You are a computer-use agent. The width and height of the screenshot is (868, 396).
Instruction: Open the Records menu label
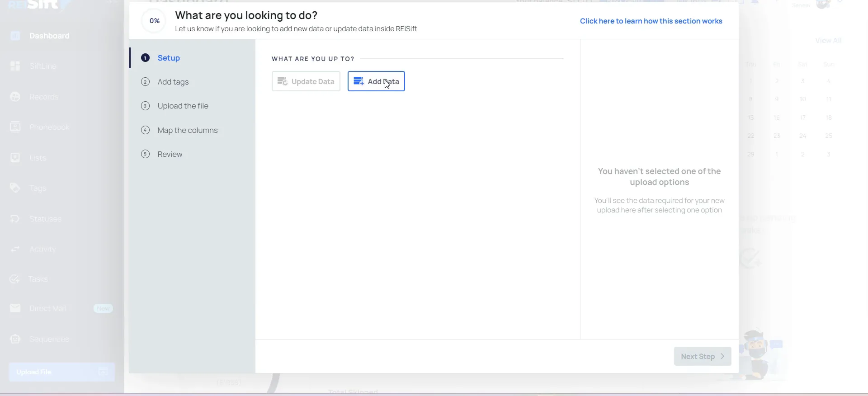(x=44, y=97)
